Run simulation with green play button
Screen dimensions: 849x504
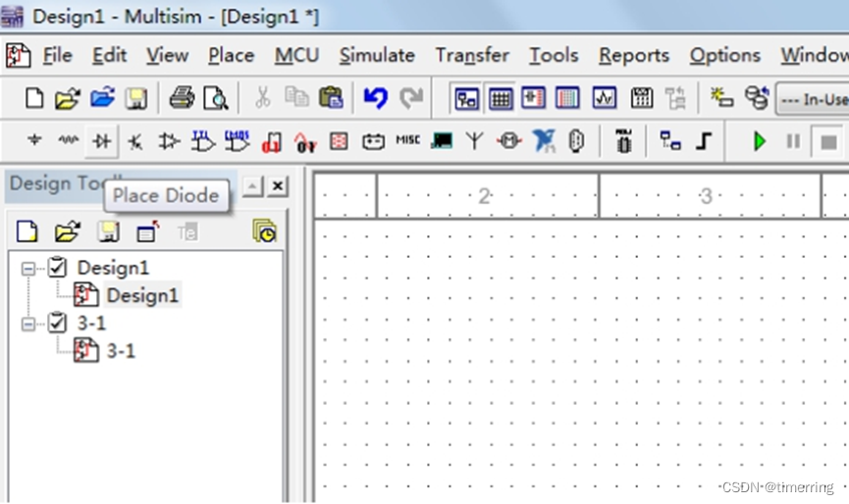click(760, 141)
